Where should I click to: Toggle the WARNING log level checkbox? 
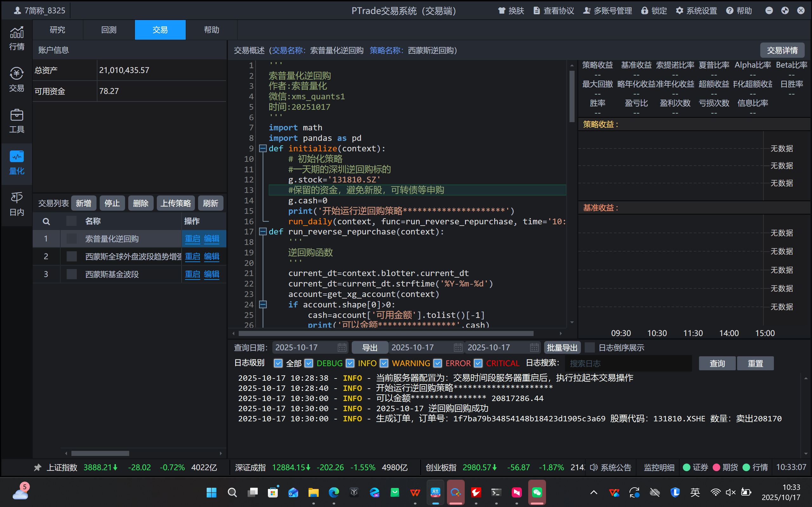(x=384, y=363)
